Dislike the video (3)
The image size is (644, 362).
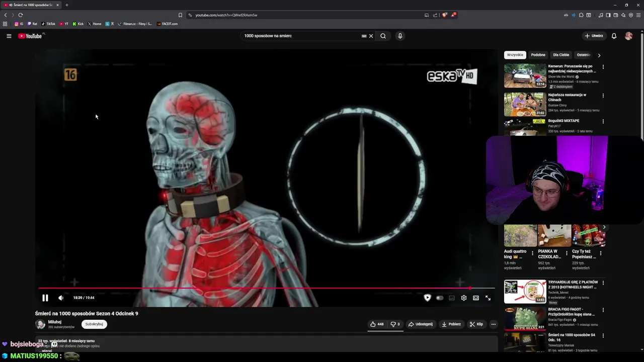pyautogui.click(x=395, y=324)
